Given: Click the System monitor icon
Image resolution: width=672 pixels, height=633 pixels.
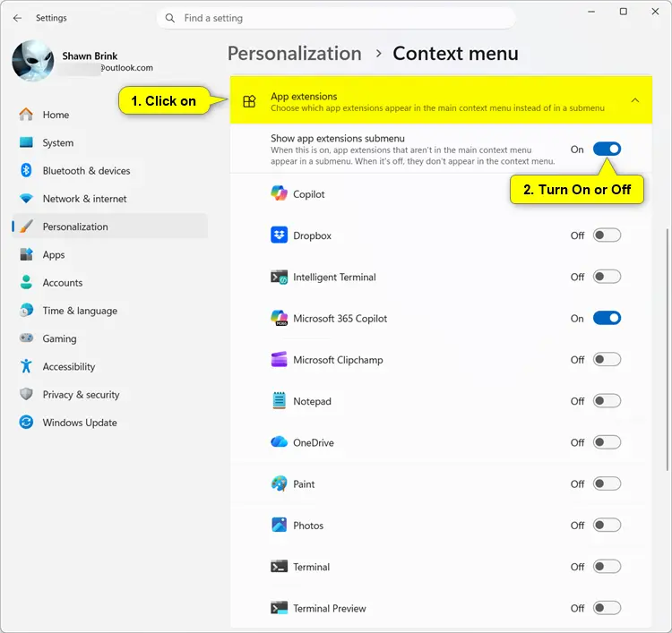Looking at the screenshot, I should (26, 142).
